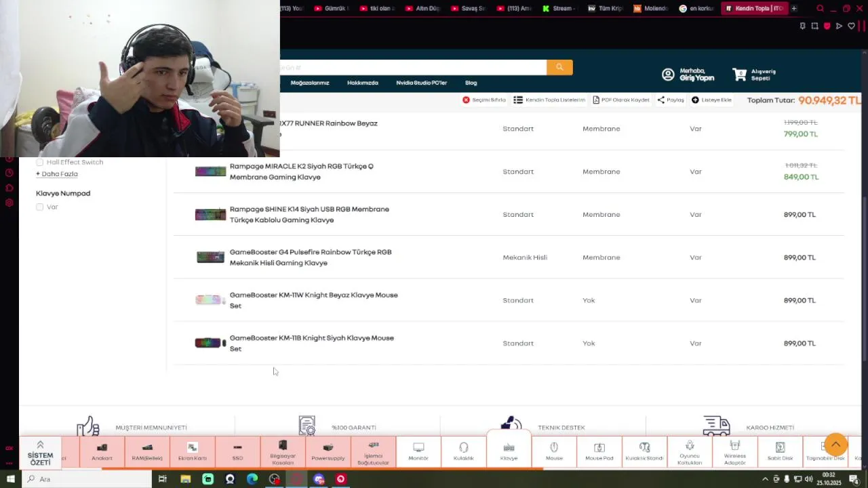Image resolution: width=868 pixels, height=488 pixels.
Task: Click the Windows taskbar search box
Action: 88,479
